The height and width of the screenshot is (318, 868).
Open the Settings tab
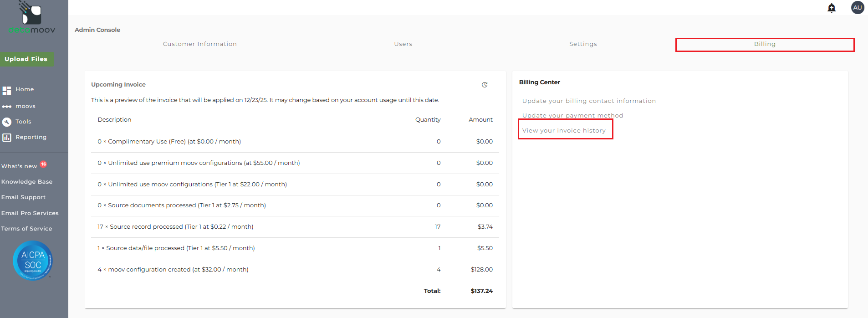click(583, 44)
